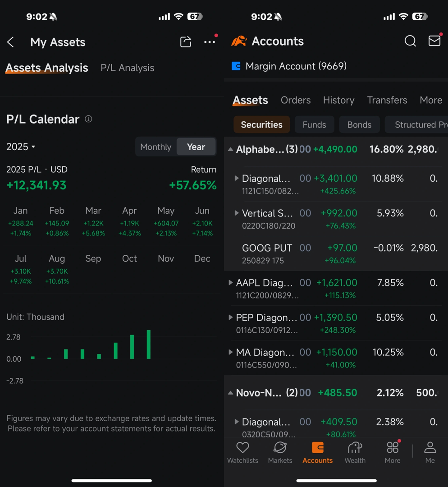
Task: Collapse the Novo-N... (2) position group
Action: click(x=230, y=393)
